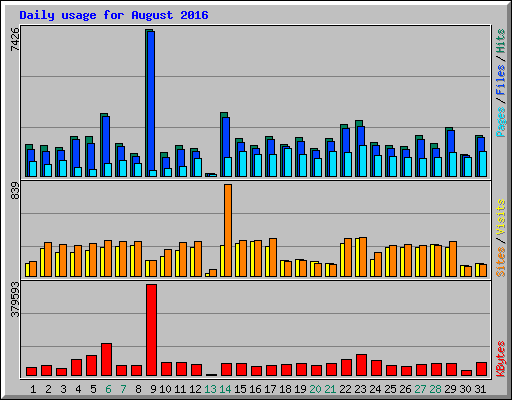Image resolution: width=512 pixels, height=400 pixels.
Task: Click the tallest orange bar on day 14
Action: 228,230
